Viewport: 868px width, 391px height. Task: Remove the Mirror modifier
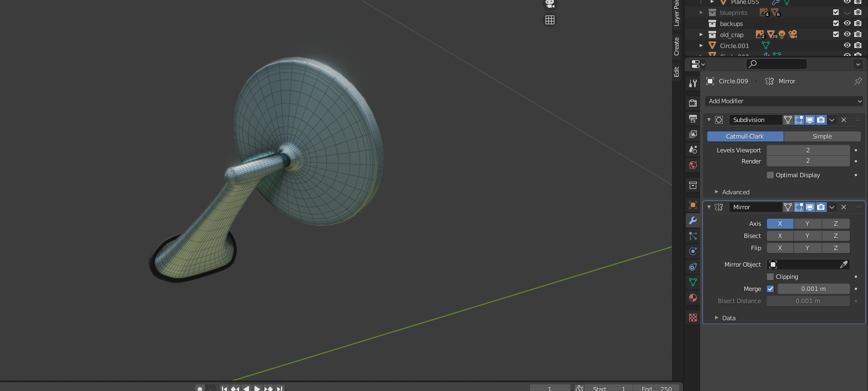point(844,207)
